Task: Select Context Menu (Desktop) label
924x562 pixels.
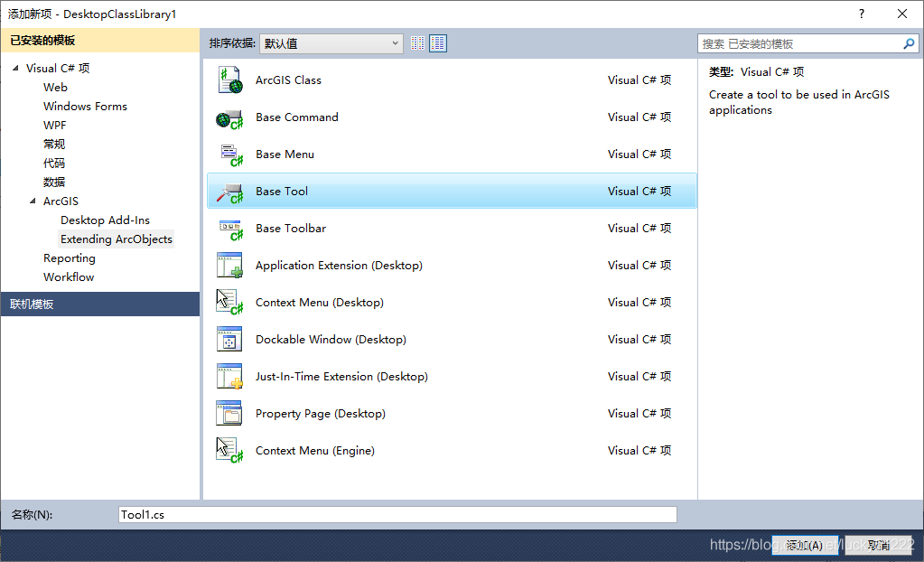Action: (x=320, y=303)
